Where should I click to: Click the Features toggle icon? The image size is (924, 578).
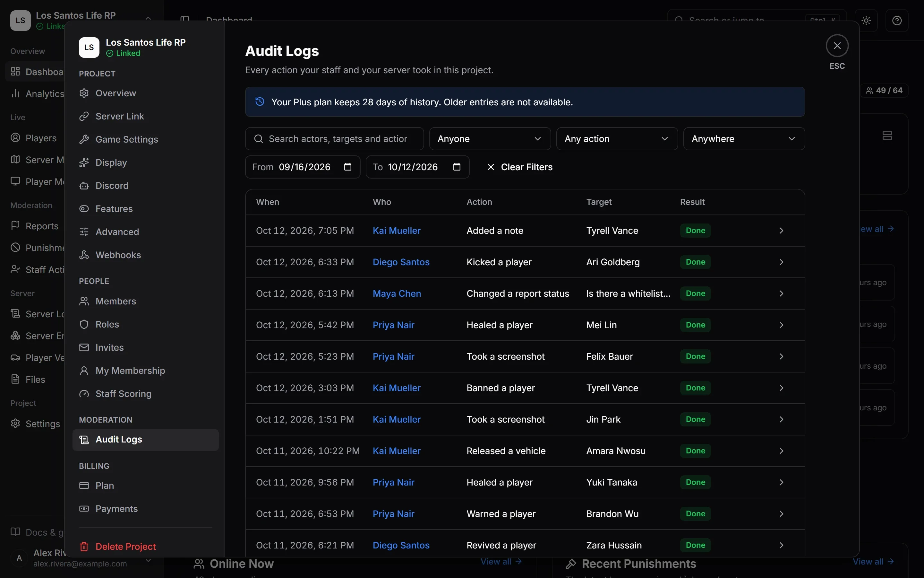(84, 209)
